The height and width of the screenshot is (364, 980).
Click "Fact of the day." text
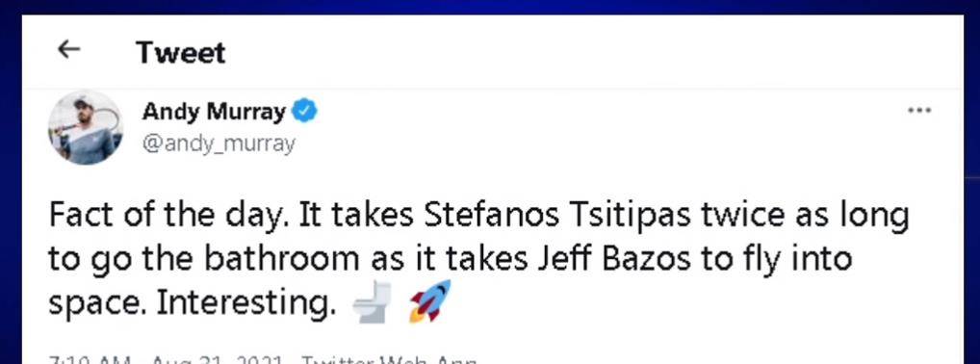pyautogui.click(x=168, y=216)
